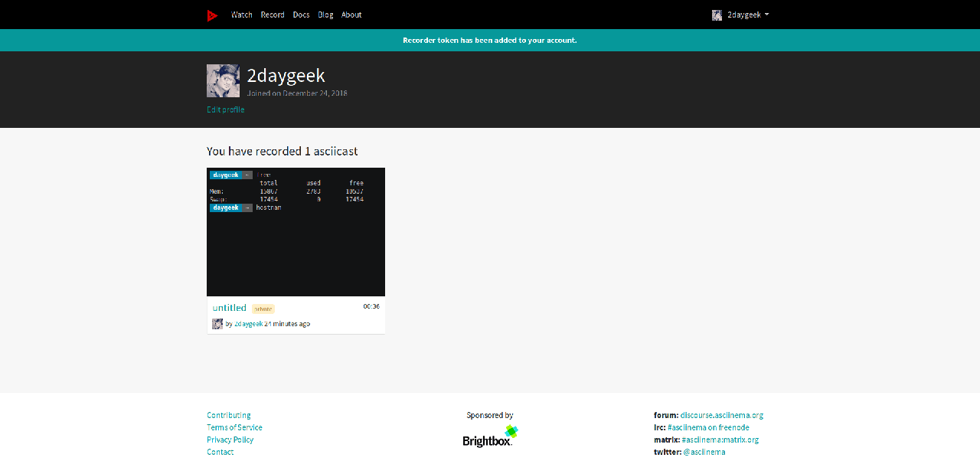Viewport: 980px width, 474px height.
Task: Click author avatar beneath untitled recording
Action: pyautogui.click(x=217, y=324)
